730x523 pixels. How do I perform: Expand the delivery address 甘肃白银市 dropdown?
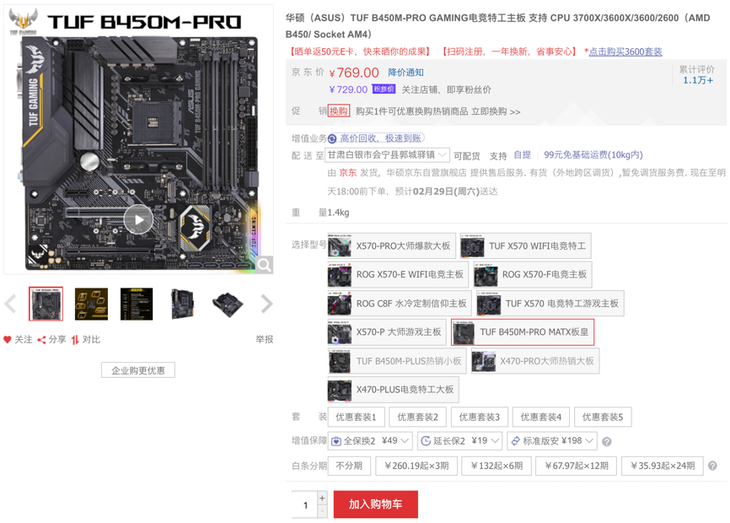(x=387, y=155)
